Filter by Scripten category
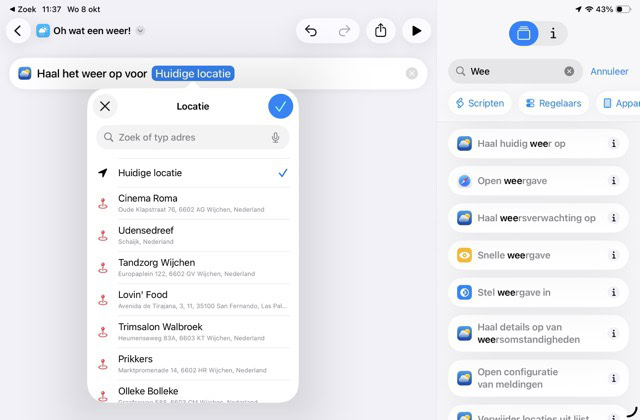The width and height of the screenshot is (640, 420). coord(479,103)
